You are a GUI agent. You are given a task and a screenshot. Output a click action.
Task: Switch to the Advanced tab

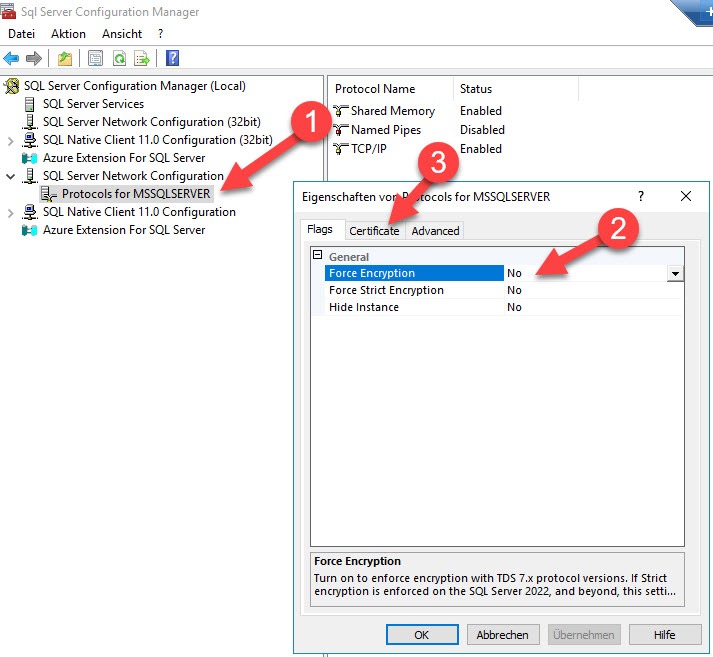pos(435,231)
